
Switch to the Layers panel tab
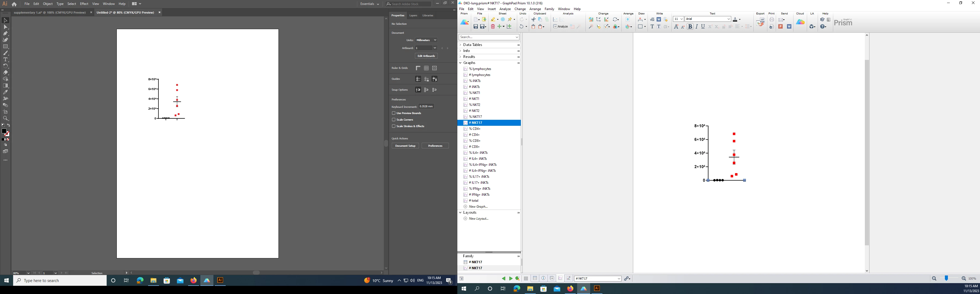(x=413, y=16)
